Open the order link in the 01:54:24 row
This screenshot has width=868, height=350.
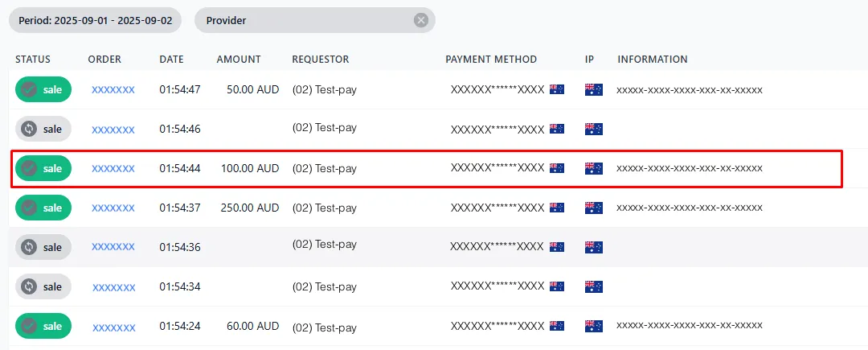(113, 327)
